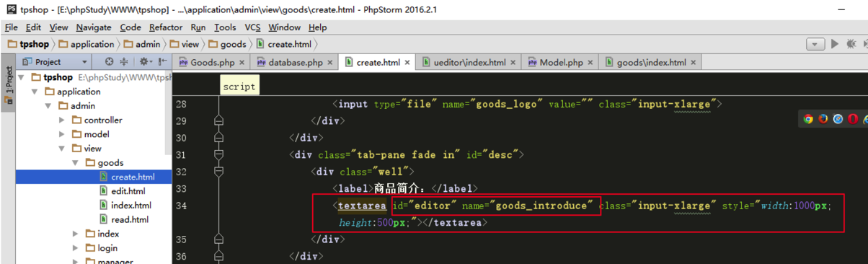Collapse the admin folder arrow

point(49,106)
